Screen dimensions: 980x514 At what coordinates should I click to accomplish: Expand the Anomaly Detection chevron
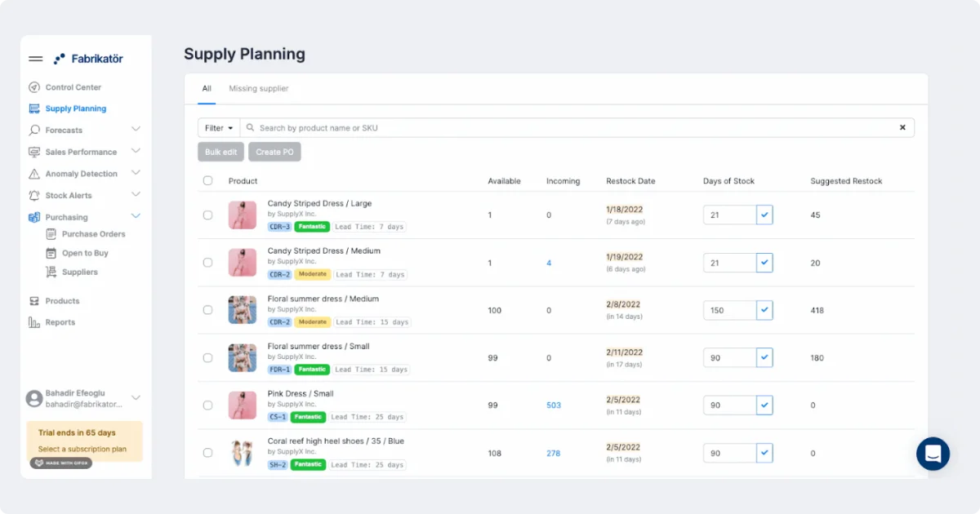[136, 173]
